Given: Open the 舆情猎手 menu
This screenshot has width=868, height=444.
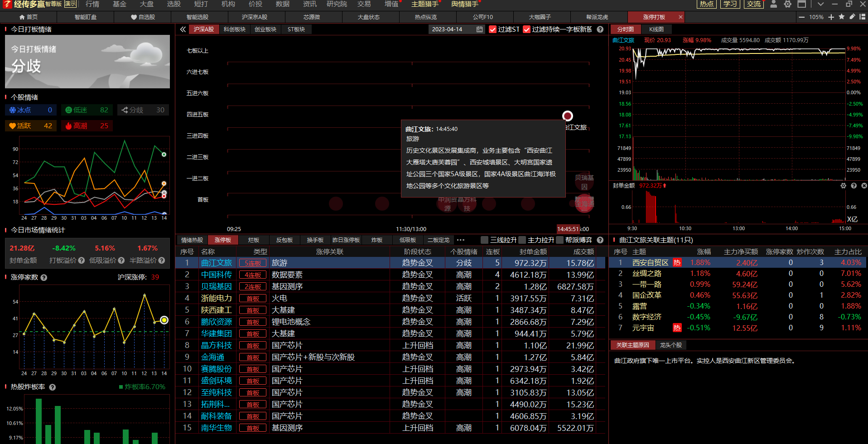Looking at the screenshot, I should (x=465, y=4).
